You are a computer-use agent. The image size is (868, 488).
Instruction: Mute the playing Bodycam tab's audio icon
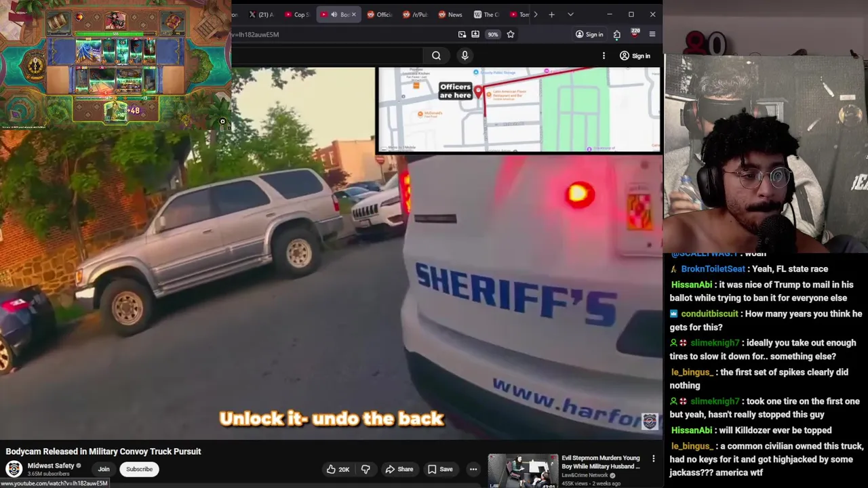(334, 14)
